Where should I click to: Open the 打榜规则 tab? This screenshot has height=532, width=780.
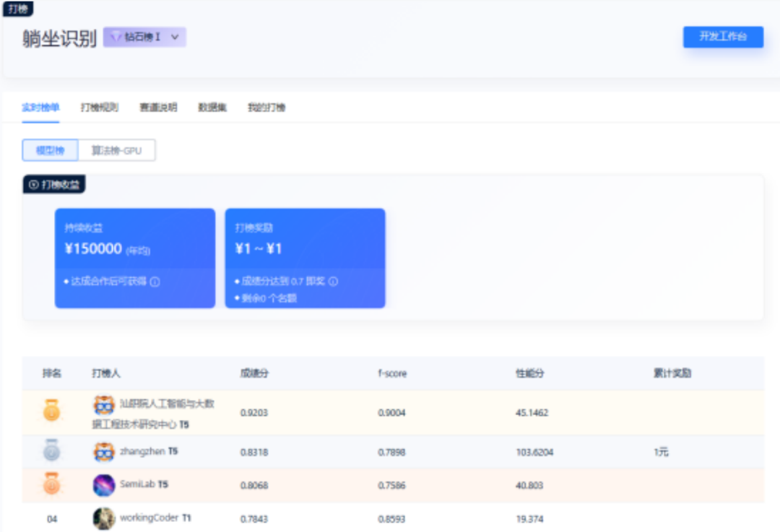pos(100,108)
